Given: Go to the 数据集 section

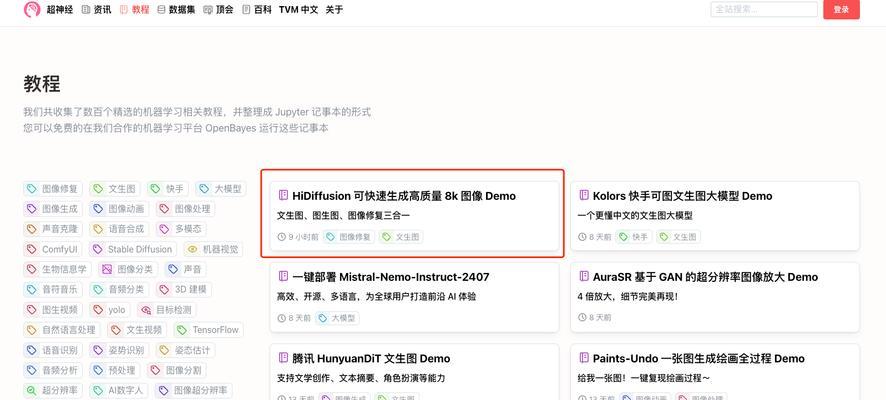Looking at the screenshot, I should [176, 10].
